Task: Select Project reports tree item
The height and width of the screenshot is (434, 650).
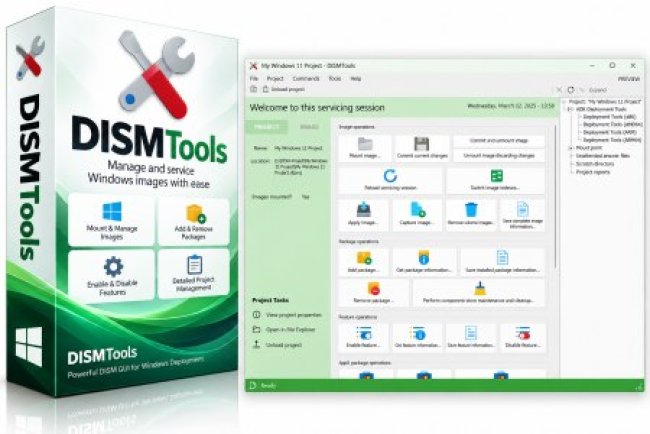Action: click(x=593, y=172)
